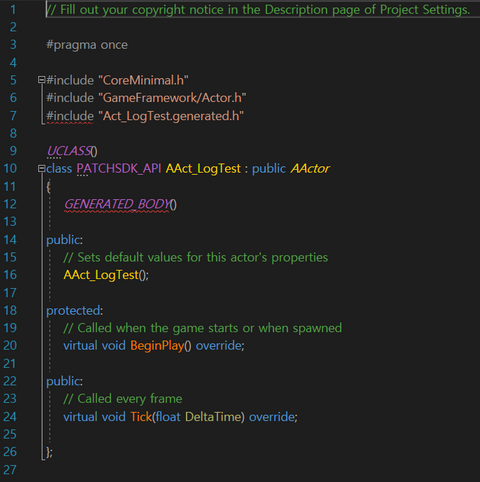The height and width of the screenshot is (482, 480).
Task: Click the 'override' keyword on line 24
Action: [x=272, y=417]
